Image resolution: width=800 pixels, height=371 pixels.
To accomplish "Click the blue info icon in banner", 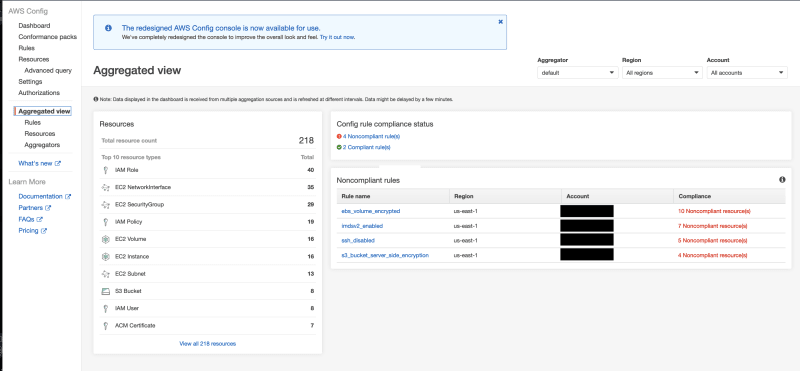I will [x=108, y=28].
